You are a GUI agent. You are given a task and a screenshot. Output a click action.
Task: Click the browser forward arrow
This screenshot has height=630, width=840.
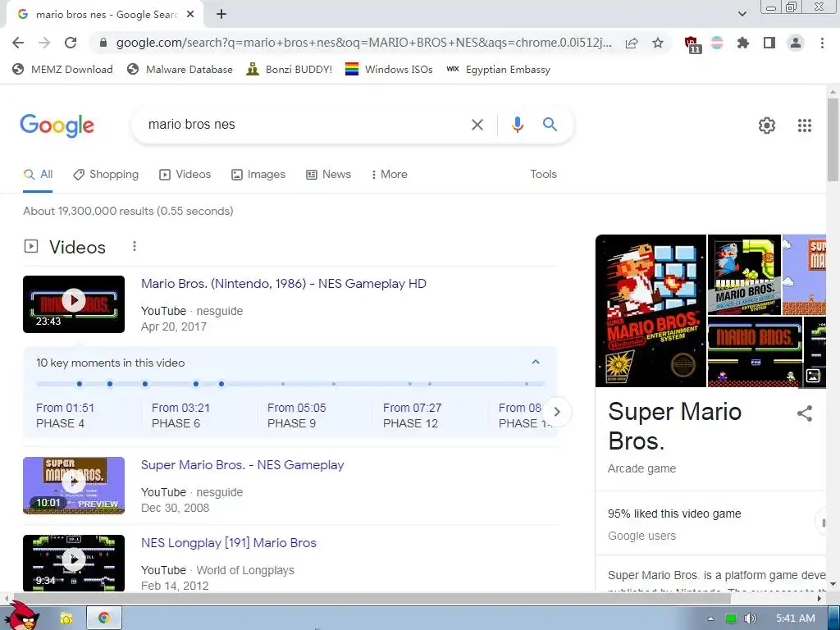(44, 43)
